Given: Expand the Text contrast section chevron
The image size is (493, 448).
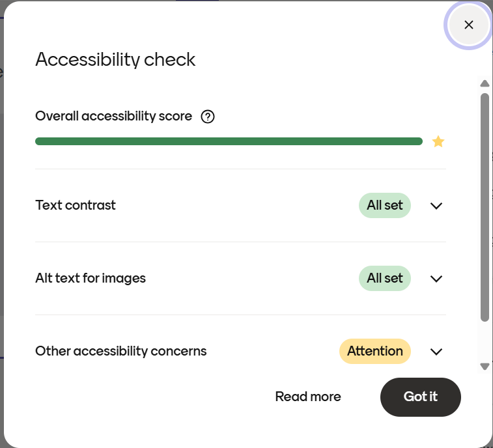Looking at the screenshot, I should pyautogui.click(x=436, y=206).
